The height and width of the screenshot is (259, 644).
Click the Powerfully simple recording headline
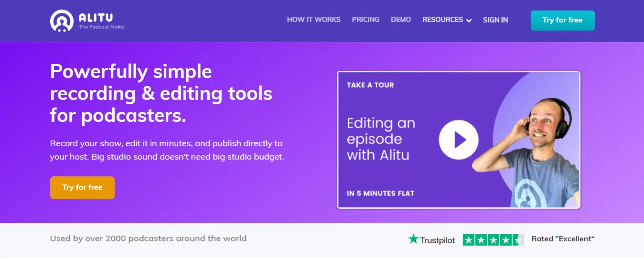(161, 94)
